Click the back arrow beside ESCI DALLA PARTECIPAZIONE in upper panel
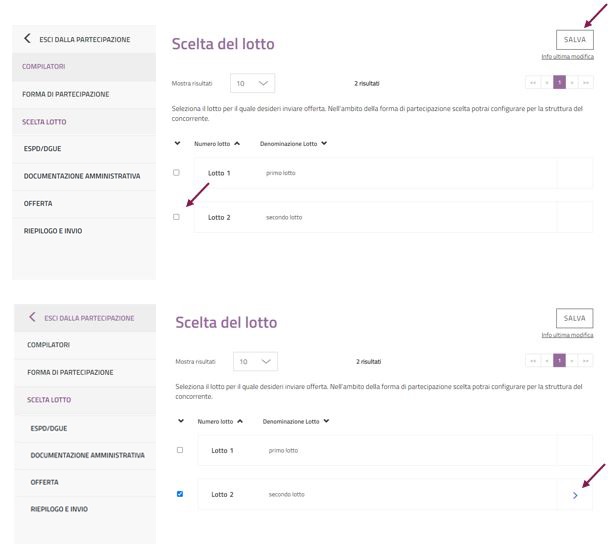 click(x=27, y=39)
